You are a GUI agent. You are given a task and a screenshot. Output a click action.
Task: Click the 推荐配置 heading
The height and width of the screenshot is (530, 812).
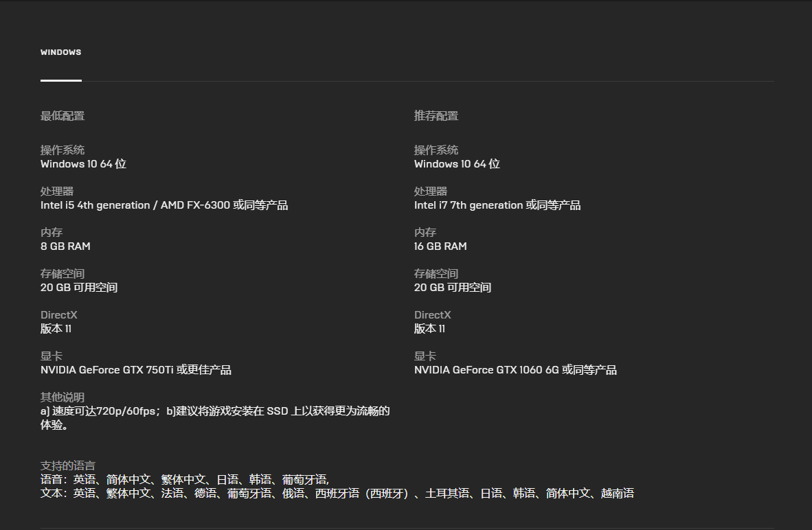click(436, 116)
